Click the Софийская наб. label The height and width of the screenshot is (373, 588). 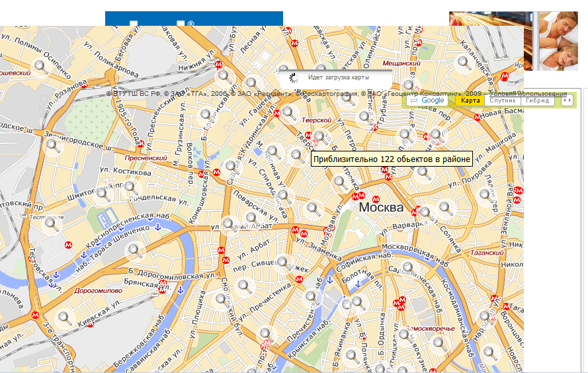pyautogui.click(x=364, y=262)
